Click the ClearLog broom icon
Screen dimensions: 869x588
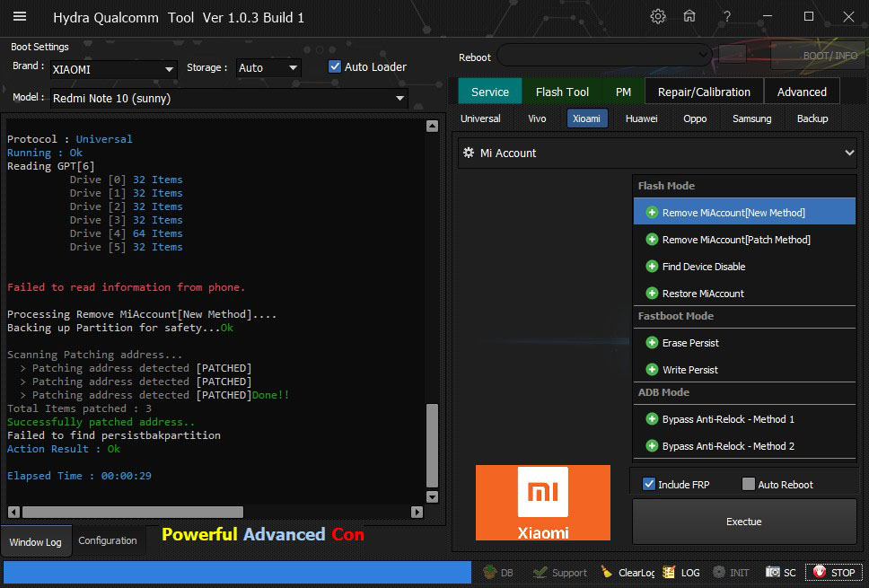(607, 573)
